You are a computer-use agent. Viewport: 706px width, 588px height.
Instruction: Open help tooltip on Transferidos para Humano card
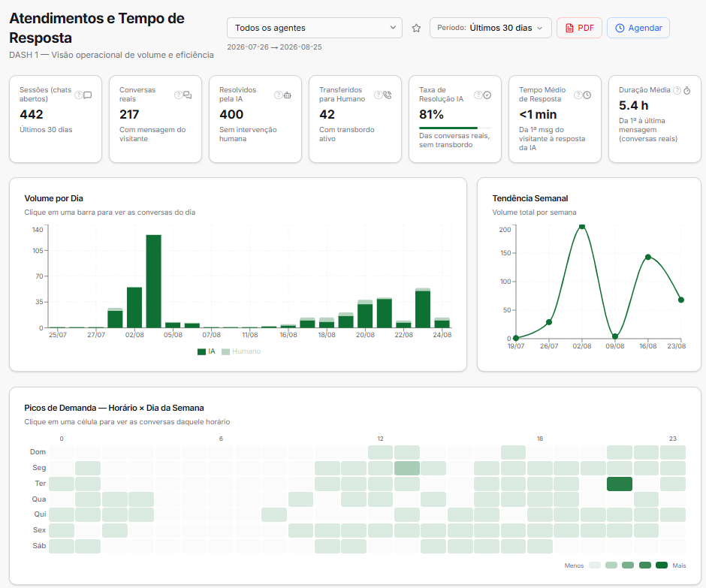pyautogui.click(x=379, y=95)
